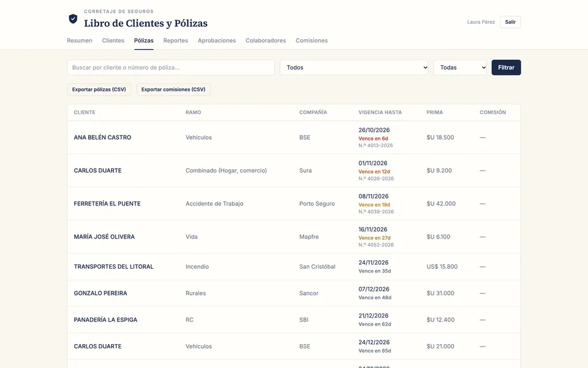
Task: Open client Ferretería El Puente
Action: (x=107, y=204)
